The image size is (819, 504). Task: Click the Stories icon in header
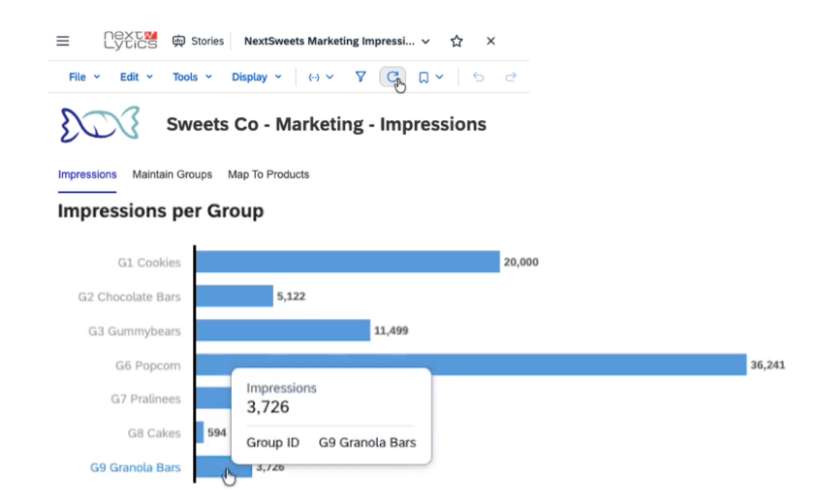(178, 41)
